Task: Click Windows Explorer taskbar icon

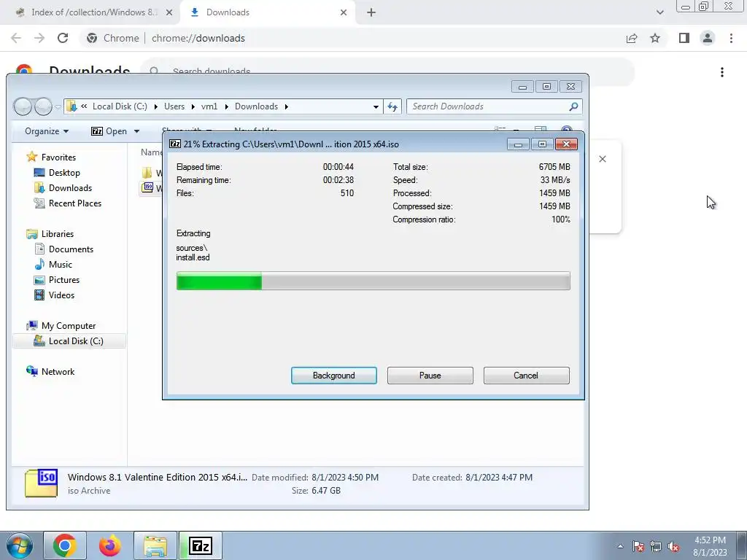Action: pos(155,545)
